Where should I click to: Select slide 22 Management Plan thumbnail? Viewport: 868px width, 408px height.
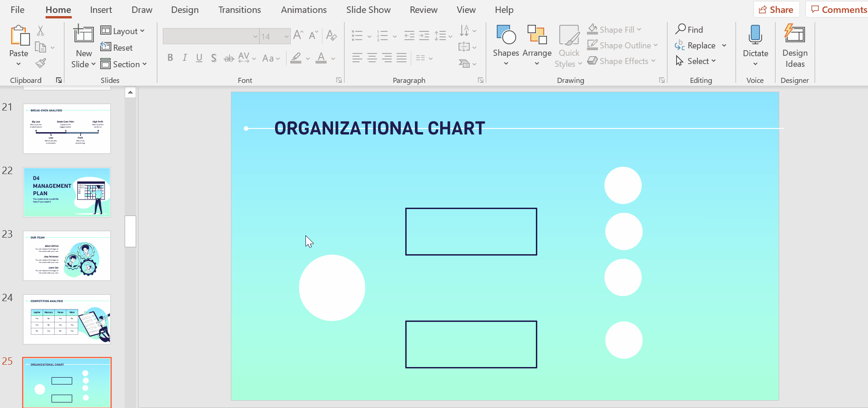[x=67, y=192]
